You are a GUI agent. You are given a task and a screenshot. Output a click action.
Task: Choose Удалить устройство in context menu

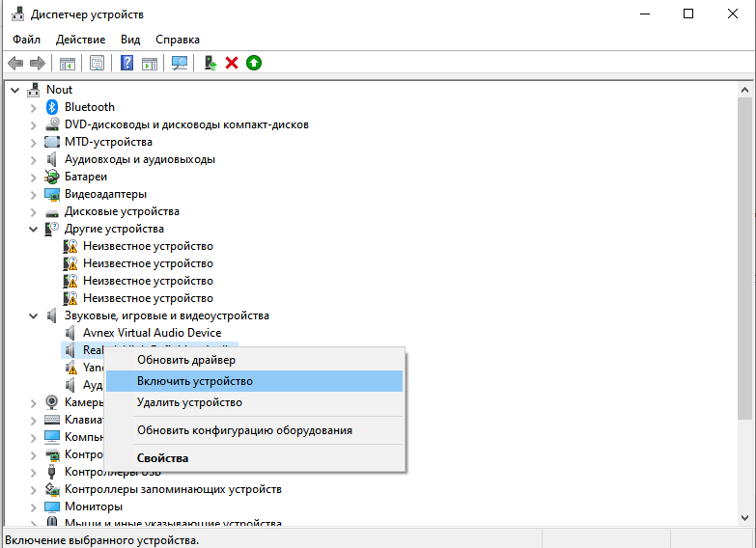pyautogui.click(x=254, y=402)
